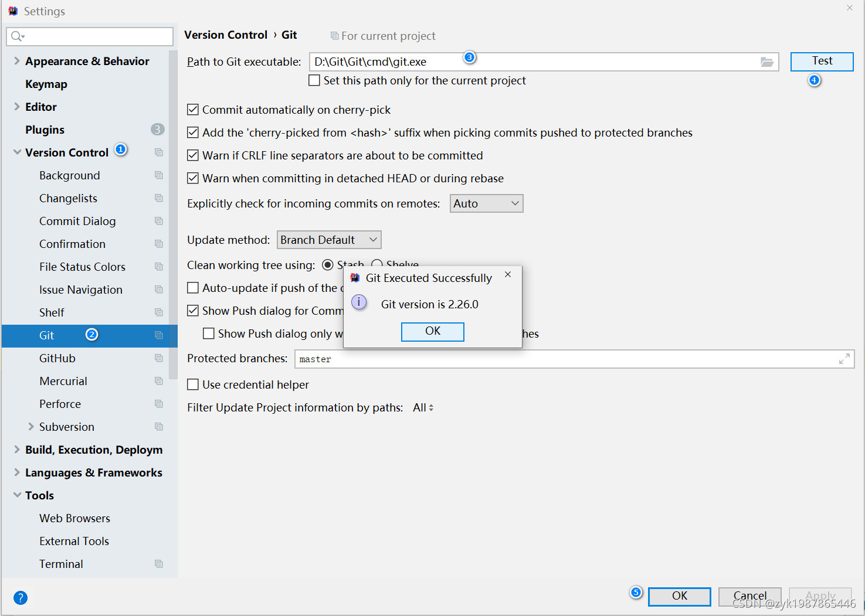The height and width of the screenshot is (616, 865).
Task: Open the Mercurial settings page
Action: pos(63,382)
